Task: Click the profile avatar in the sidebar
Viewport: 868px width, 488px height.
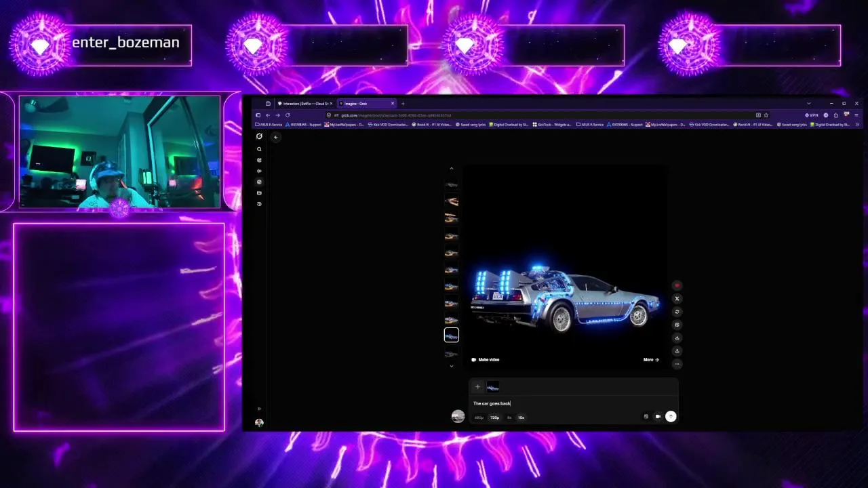Action: point(259,422)
